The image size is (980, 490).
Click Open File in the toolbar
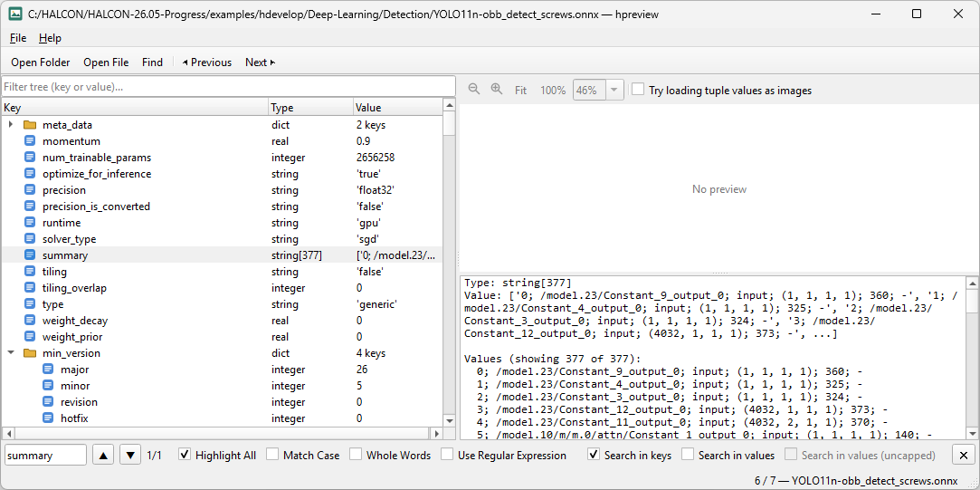[x=106, y=62]
